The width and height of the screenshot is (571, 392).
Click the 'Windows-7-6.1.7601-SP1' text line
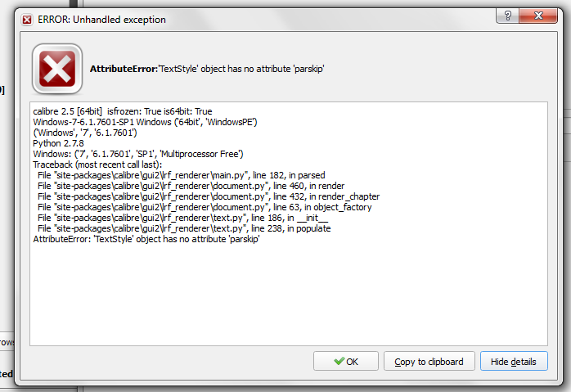click(x=146, y=122)
